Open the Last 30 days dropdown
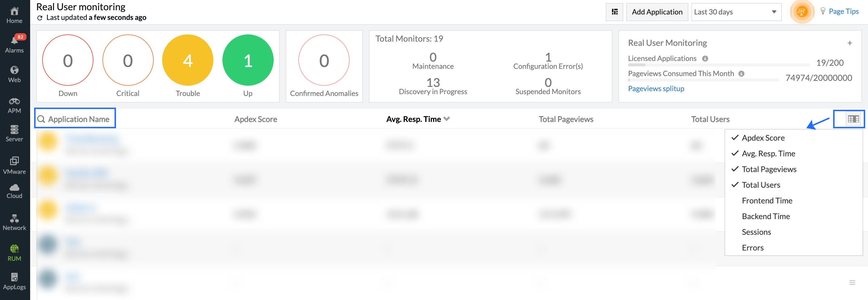The image size is (868, 300). [x=736, y=12]
